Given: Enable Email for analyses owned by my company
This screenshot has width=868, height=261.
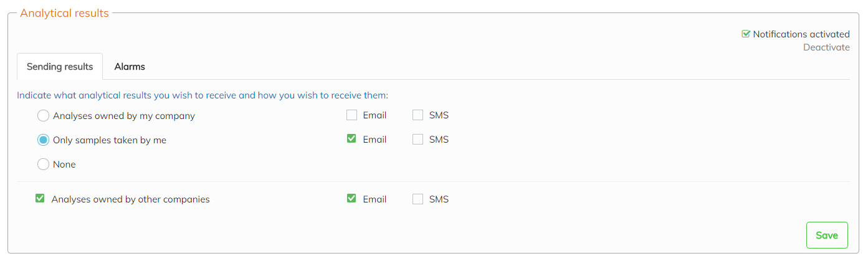Looking at the screenshot, I should point(352,115).
